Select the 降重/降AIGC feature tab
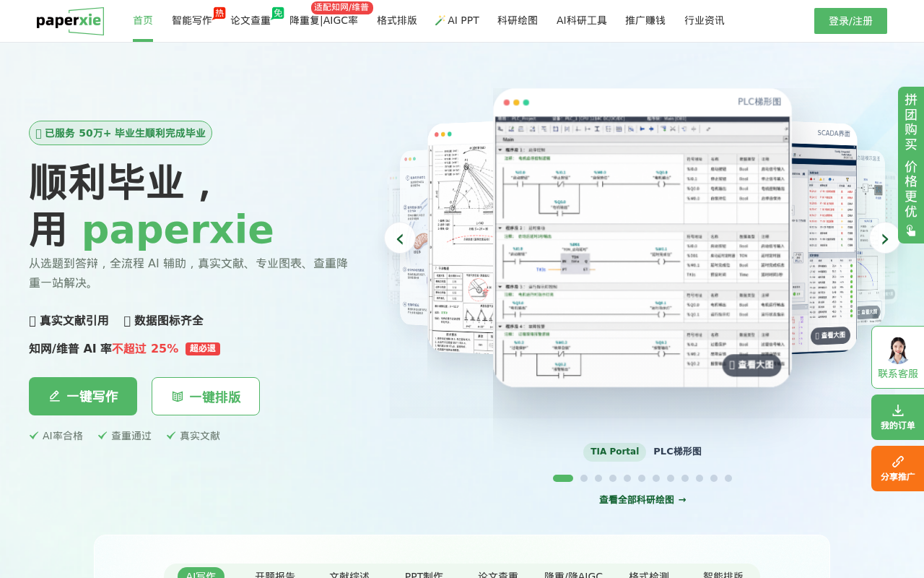The width and height of the screenshot is (924, 578). tap(573, 576)
